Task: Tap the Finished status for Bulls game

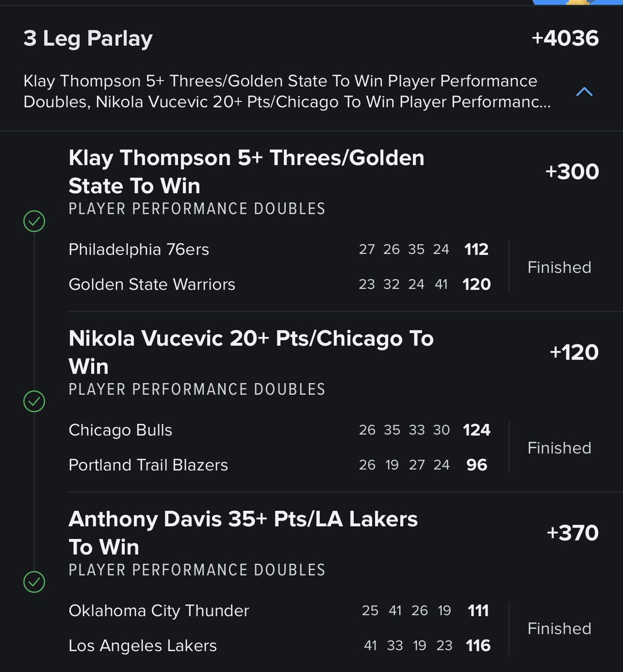Action: [x=559, y=448]
